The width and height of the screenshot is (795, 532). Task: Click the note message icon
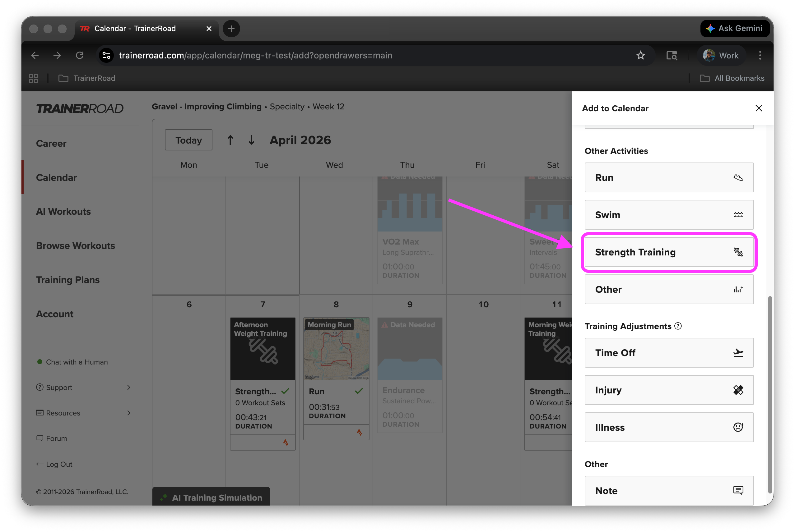point(738,491)
